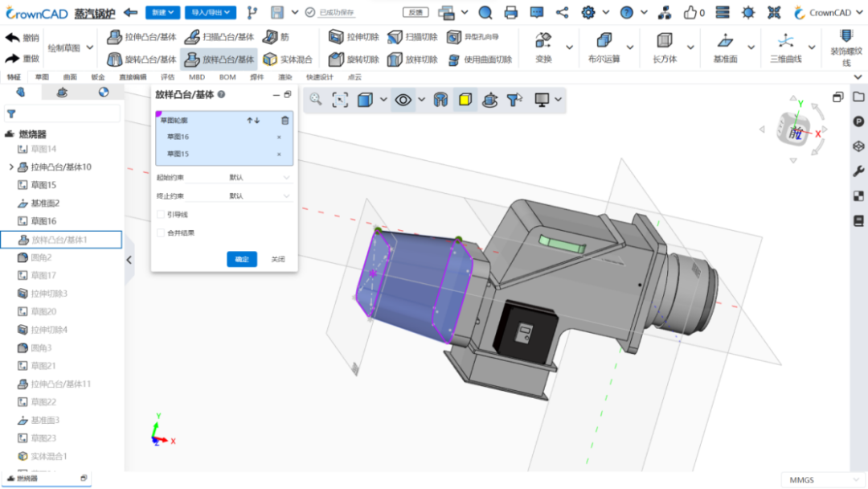Expand the view style cube dropdown arrow

(x=383, y=100)
